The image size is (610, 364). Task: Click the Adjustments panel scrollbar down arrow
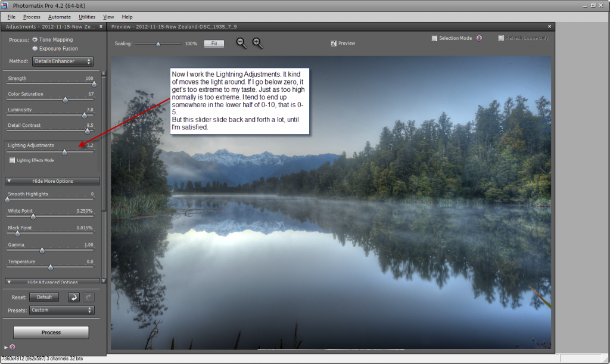tap(104, 281)
